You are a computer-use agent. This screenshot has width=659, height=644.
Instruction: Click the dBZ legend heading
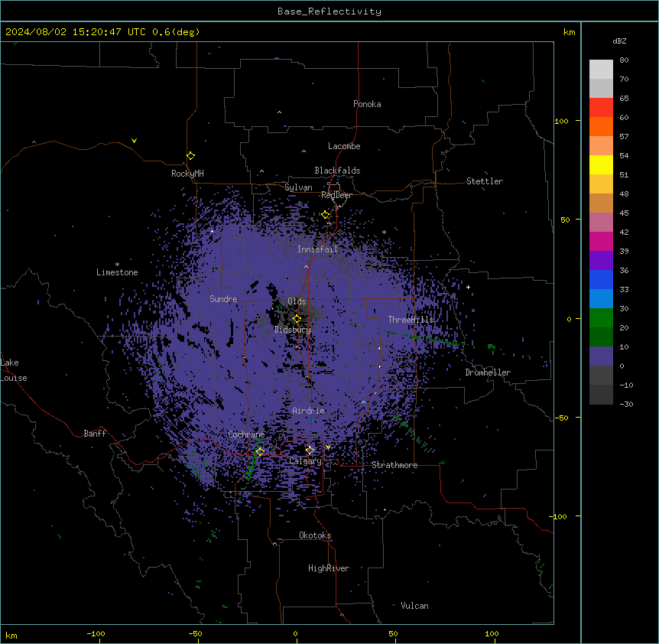pyautogui.click(x=619, y=41)
